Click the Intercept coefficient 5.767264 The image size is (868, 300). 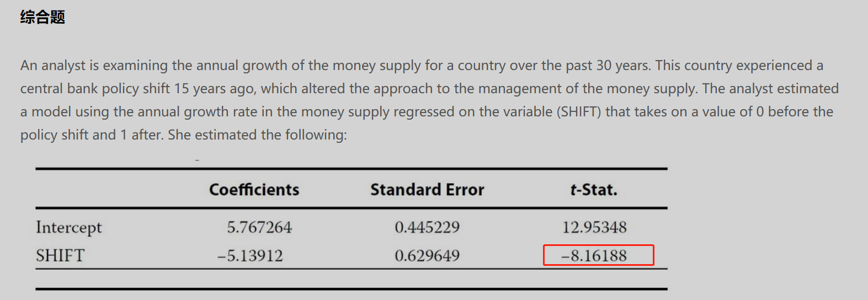259,227
